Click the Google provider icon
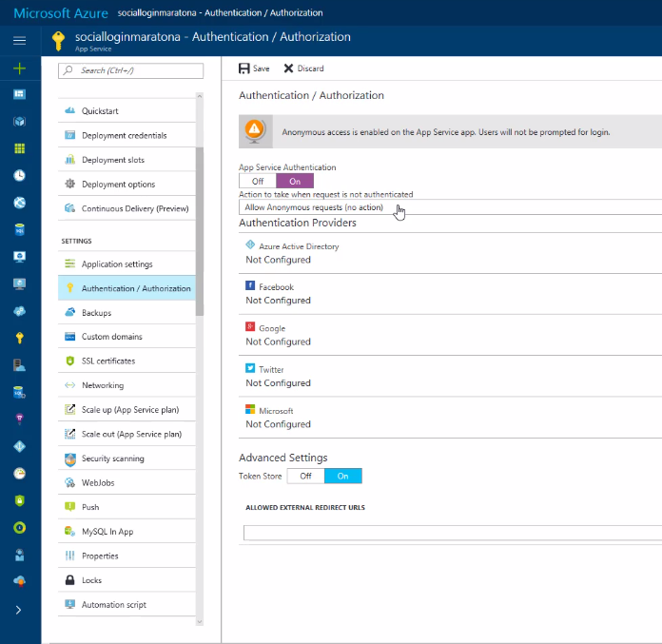This screenshot has height=644, width=662. pyautogui.click(x=250, y=326)
